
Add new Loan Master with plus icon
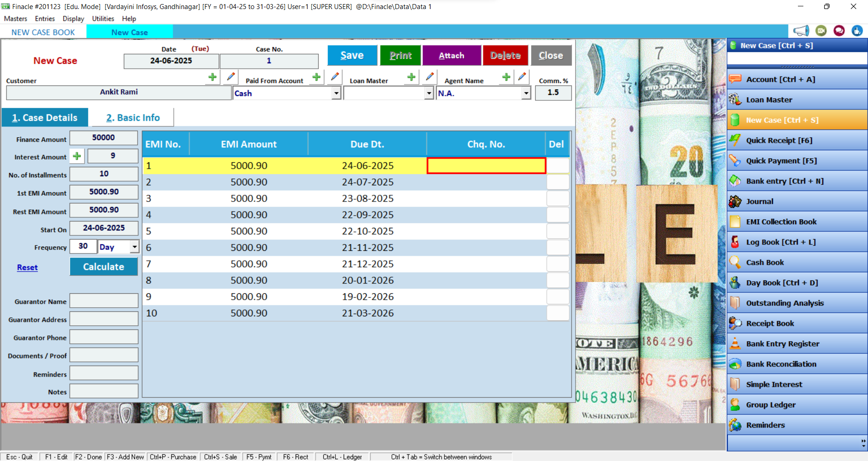tap(411, 77)
